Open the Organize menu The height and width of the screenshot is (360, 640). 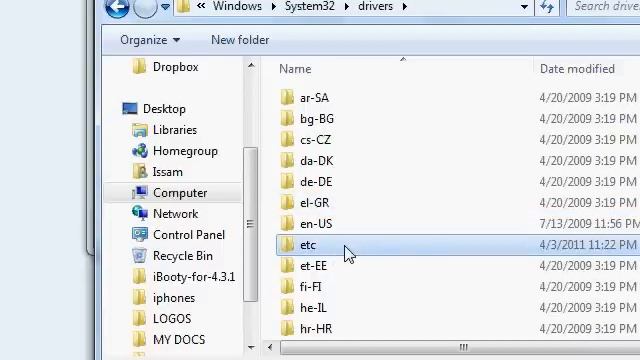point(150,40)
